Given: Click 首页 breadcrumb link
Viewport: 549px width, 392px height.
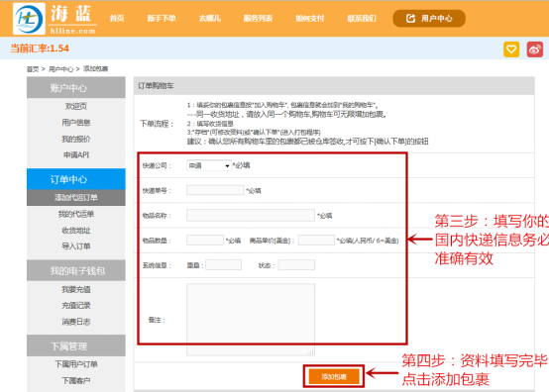Looking at the screenshot, I should click(33, 69).
